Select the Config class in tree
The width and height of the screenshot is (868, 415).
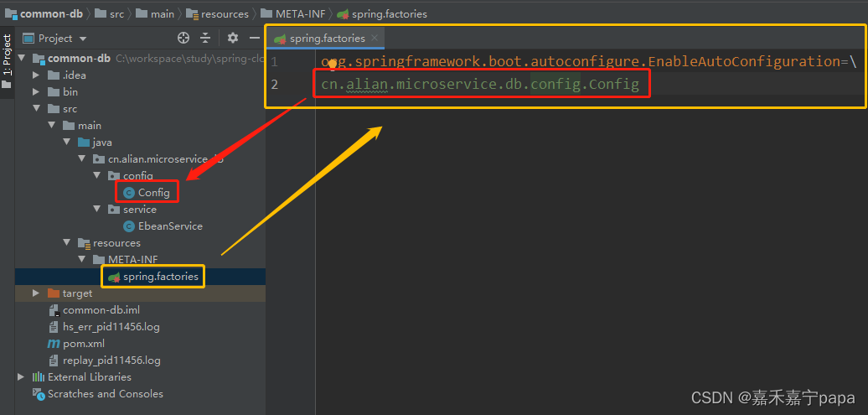coord(154,193)
